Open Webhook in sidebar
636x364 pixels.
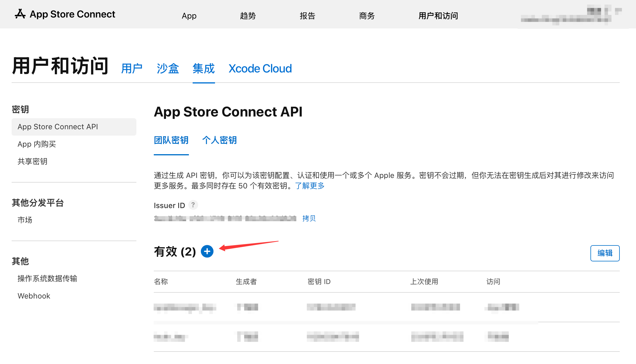[34, 296]
